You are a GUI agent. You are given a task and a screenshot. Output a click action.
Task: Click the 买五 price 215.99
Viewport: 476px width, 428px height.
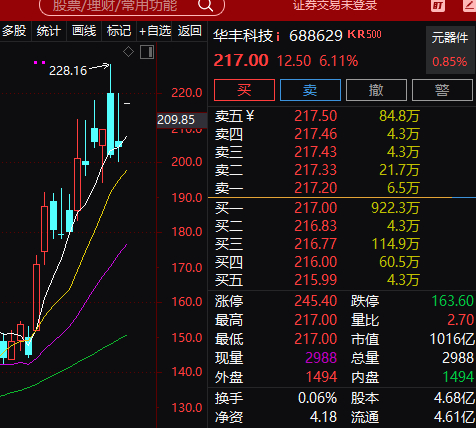coord(316,280)
